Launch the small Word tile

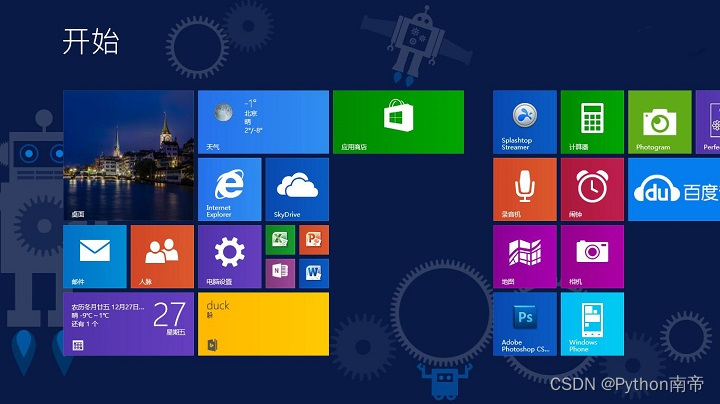(314, 273)
